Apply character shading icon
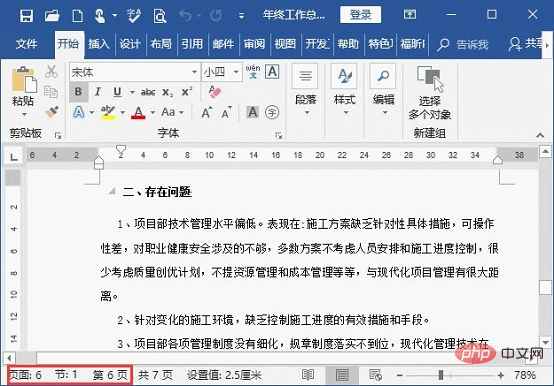The height and width of the screenshot is (386, 554). (252, 112)
